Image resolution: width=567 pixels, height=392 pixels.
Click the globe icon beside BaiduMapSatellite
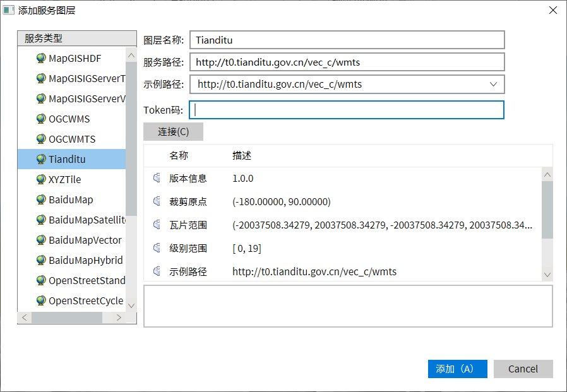[41, 220]
